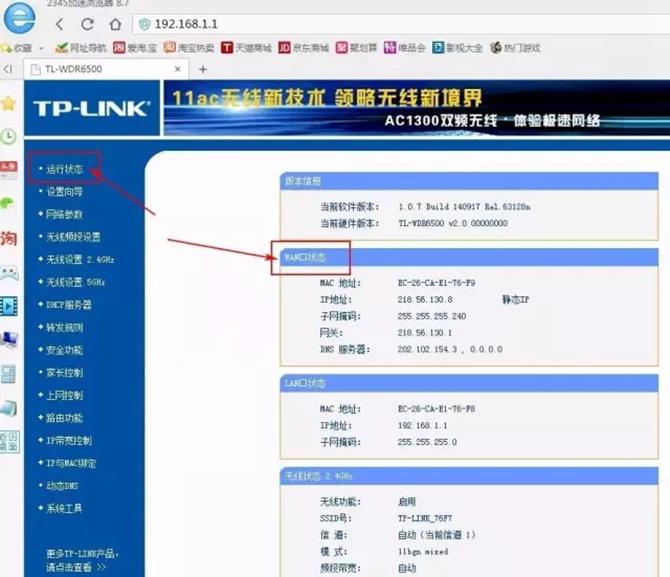Expand the 网络参数 menu section
The width and height of the screenshot is (670, 577).
point(65,214)
